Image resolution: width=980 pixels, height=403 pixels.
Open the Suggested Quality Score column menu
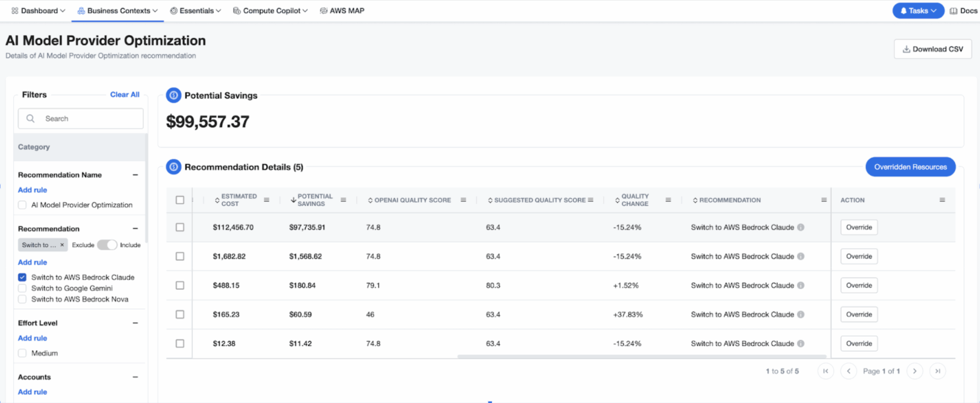(x=591, y=200)
